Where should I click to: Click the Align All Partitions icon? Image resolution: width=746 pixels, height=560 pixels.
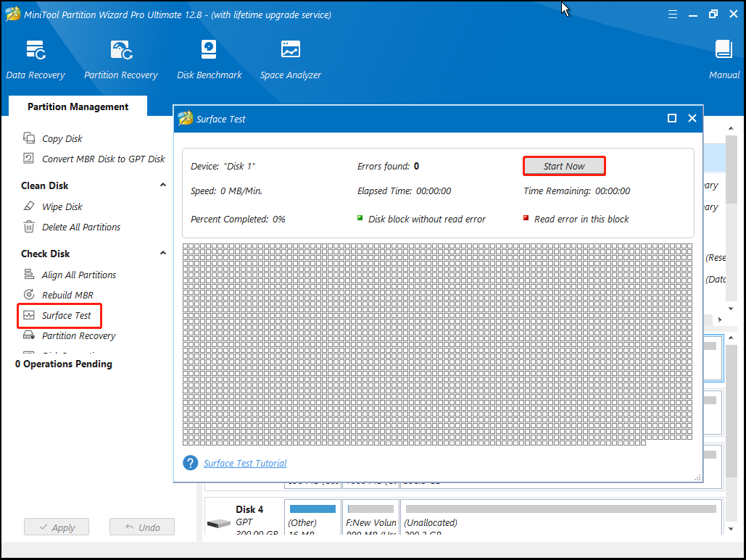click(x=29, y=275)
